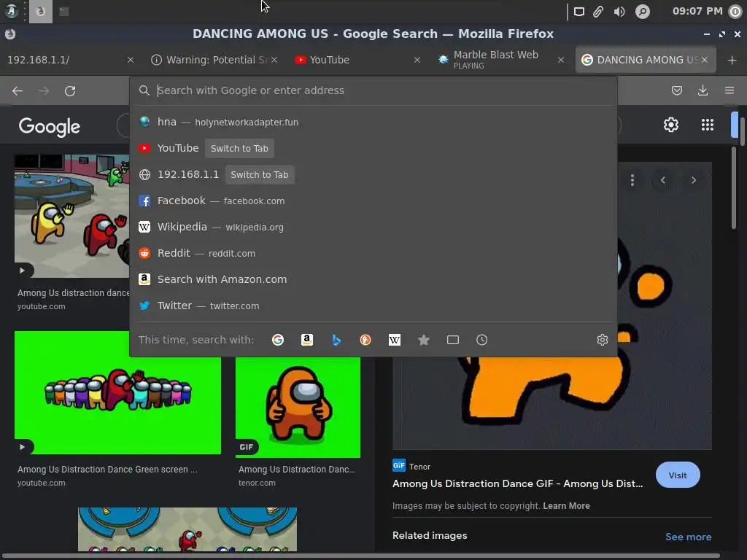Open image preview three-dot menu
747x560 pixels.
pos(632,180)
